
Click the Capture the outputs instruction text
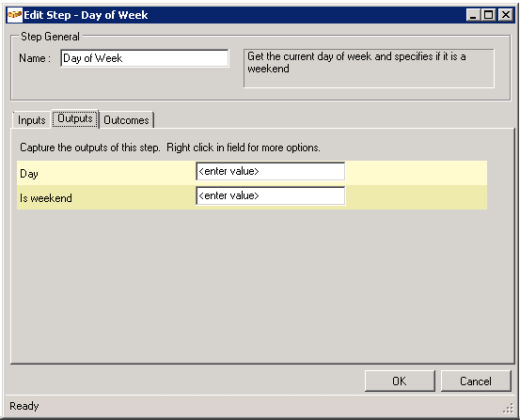[x=170, y=148]
